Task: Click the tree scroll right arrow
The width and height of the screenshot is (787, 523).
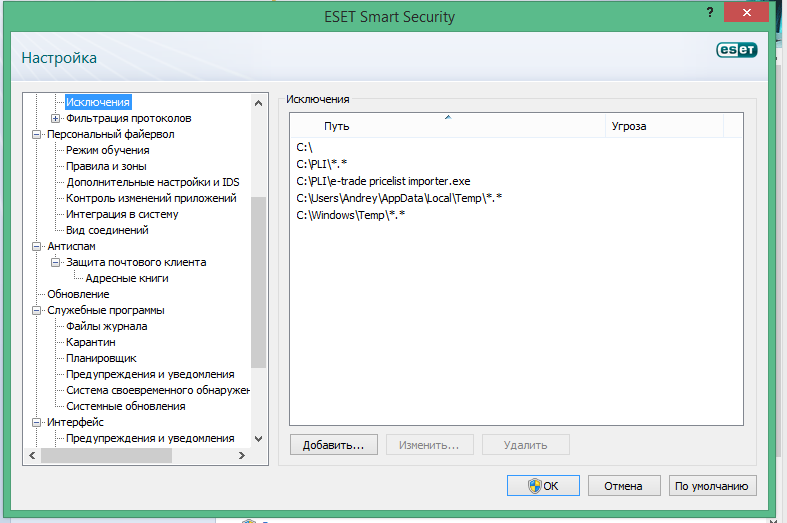Action: (241, 455)
